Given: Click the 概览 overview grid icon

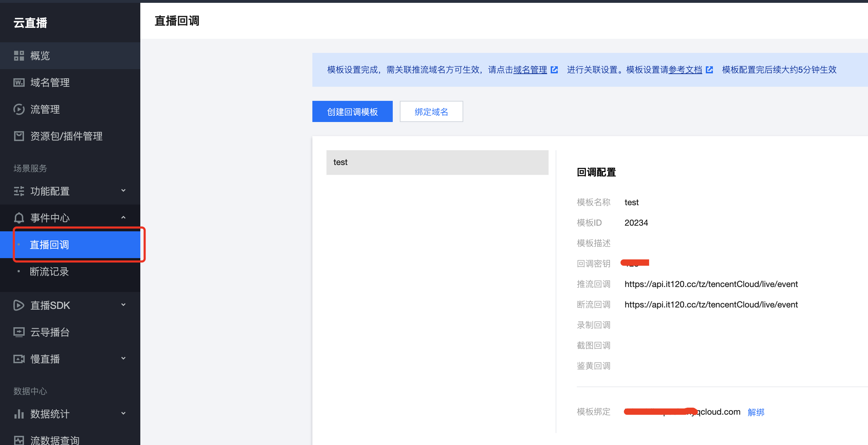Looking at the screenshot, I should point(19,56).
